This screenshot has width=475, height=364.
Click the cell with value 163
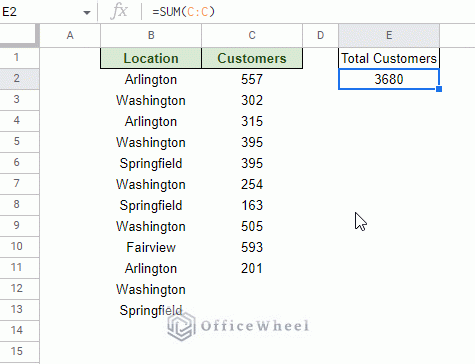[x=252, y=205]
